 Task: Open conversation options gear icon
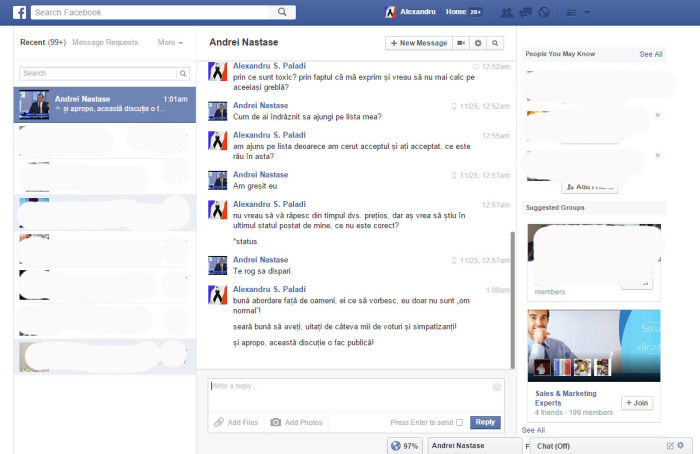click(478, 43)
